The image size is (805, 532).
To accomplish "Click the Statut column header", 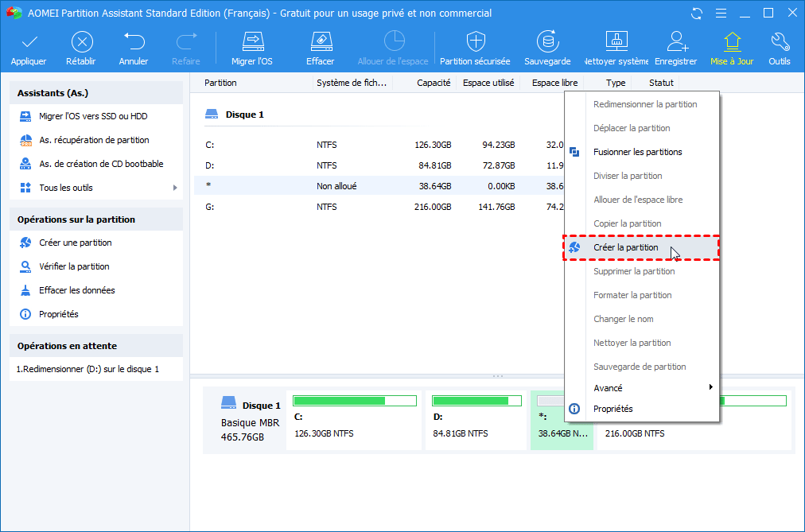I will [661, 83].
